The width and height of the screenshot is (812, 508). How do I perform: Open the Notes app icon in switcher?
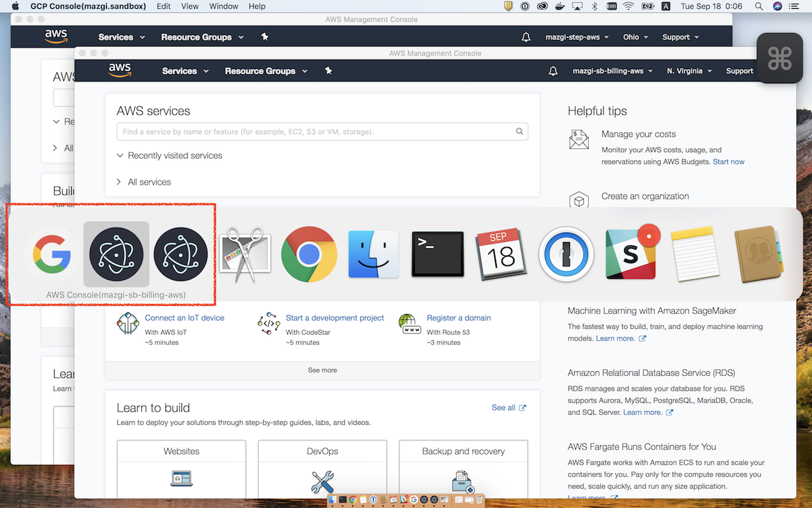point(695,255)
